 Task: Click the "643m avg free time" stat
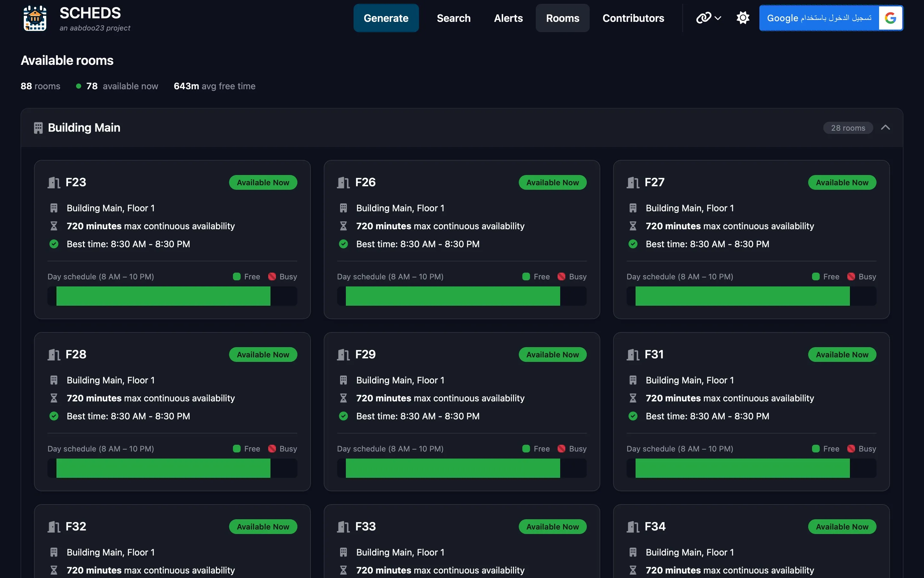click(215, 86)
